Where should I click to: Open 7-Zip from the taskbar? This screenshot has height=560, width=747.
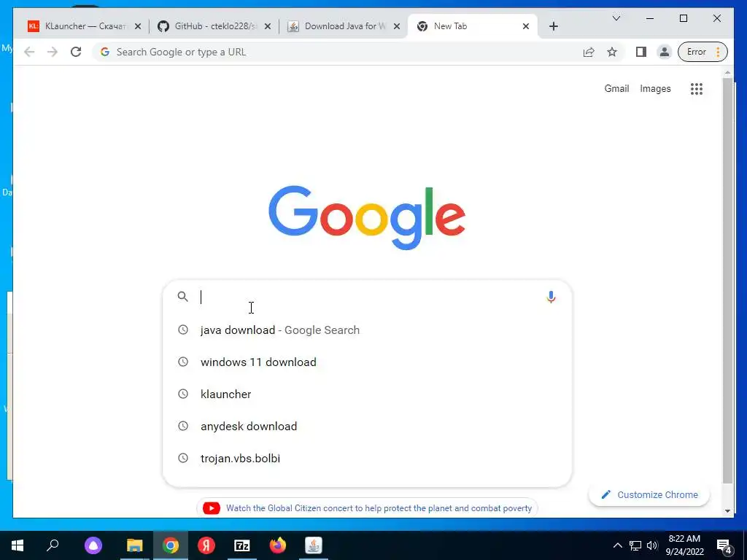[242, 545]
